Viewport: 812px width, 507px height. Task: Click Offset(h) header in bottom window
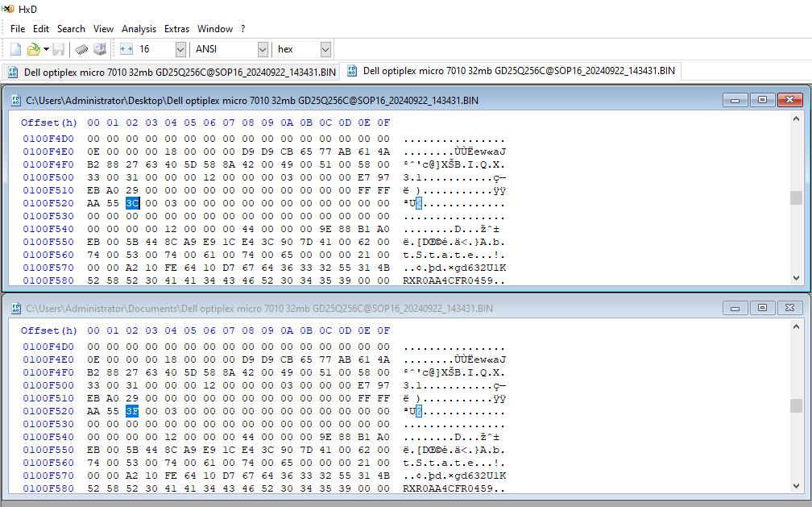click(48, 330)
